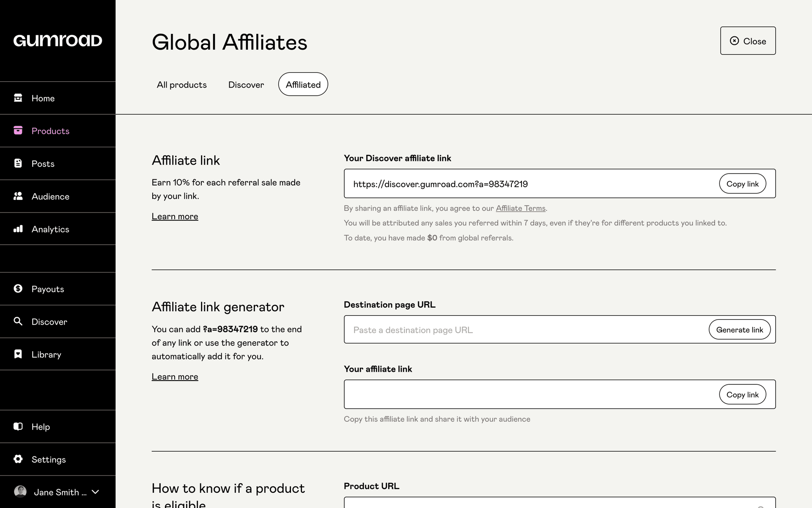This screenshot has width=812, height=508.
Task: Click the Help book icon
Action: coord(18,426)
